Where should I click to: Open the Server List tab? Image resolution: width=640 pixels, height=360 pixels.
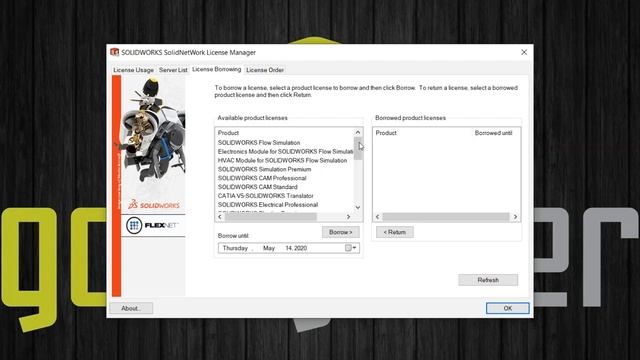pyautogui.click(x=173, y=70)
